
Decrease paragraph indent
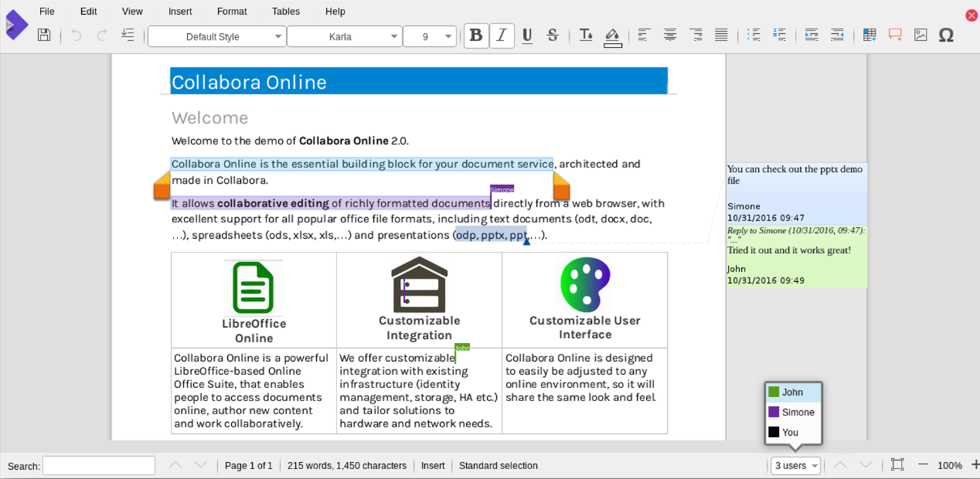(x=837, y=35)
